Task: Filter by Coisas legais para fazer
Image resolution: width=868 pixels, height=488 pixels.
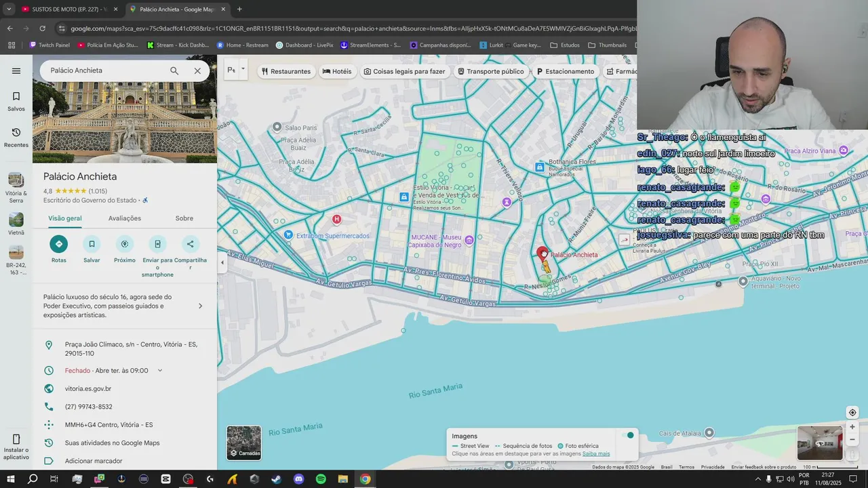Action: pos(404,71)
